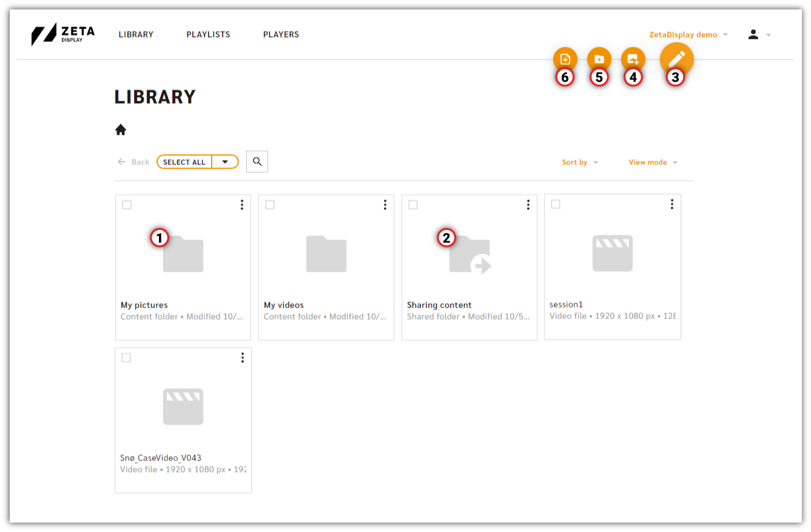Open the PLAYERS tab
The width and height of the screenshot is (811, 532).
[281, 35]
